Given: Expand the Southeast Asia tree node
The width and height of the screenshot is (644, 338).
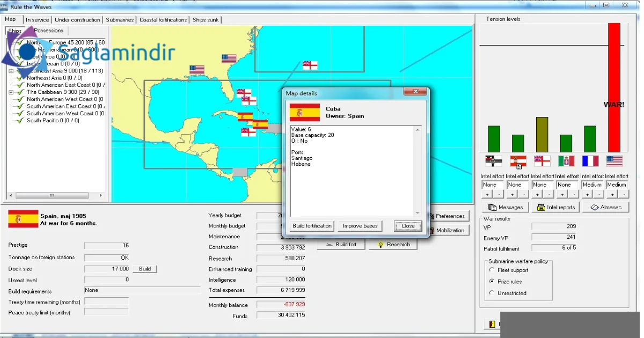Looking at the screenshot, I should 11,71.
